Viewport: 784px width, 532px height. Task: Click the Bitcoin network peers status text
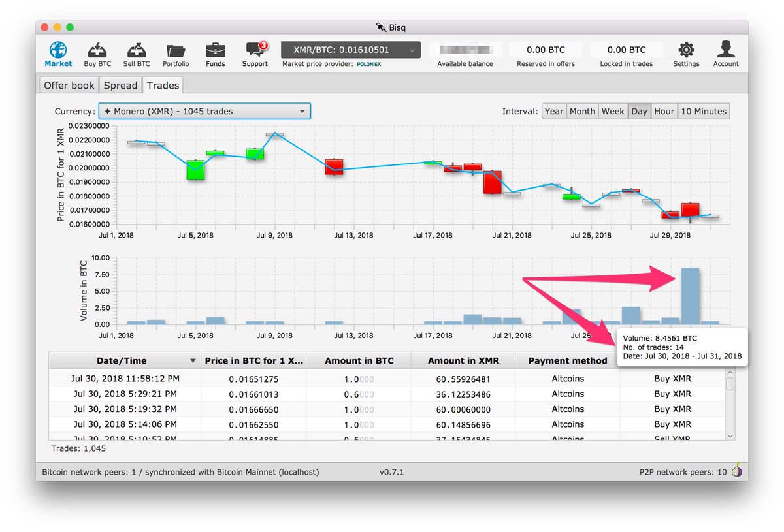tap(180, 471)
